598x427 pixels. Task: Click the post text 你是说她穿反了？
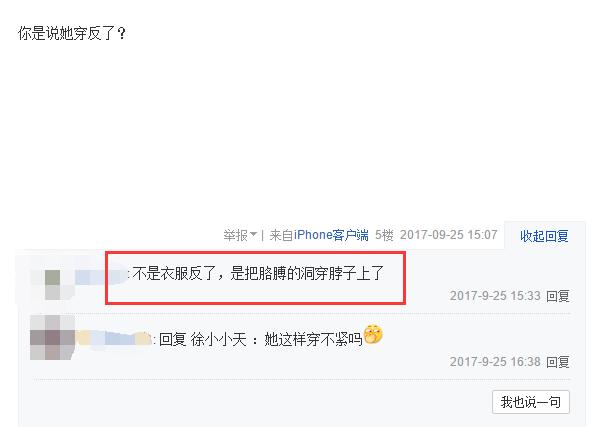click(72, 34)
